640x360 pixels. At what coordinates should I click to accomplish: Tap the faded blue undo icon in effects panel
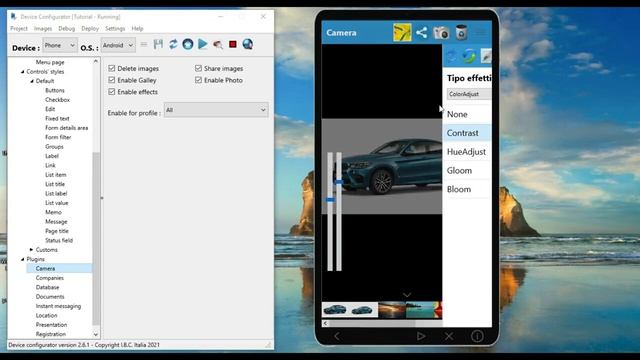tap(452, 56)
